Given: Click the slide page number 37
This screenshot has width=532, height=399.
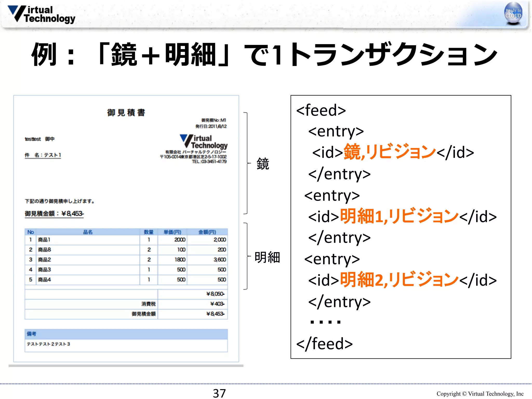Looking at the screenshot, I should pos(219,393).
